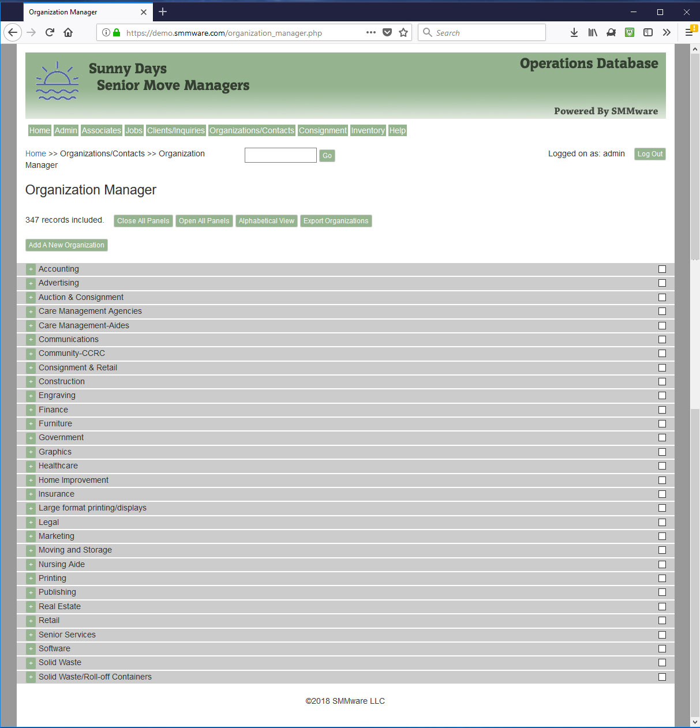Focus the organization search text box

(280, 155)
